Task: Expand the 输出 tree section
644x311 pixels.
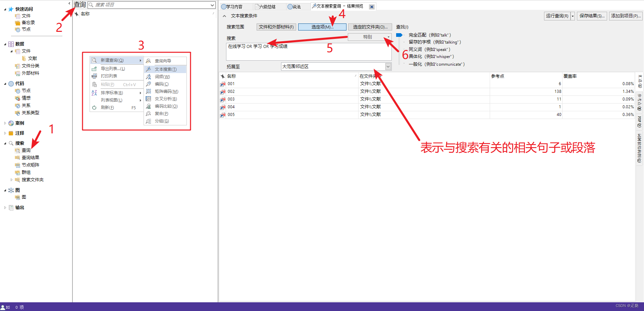Action: [x=5, y=207]
